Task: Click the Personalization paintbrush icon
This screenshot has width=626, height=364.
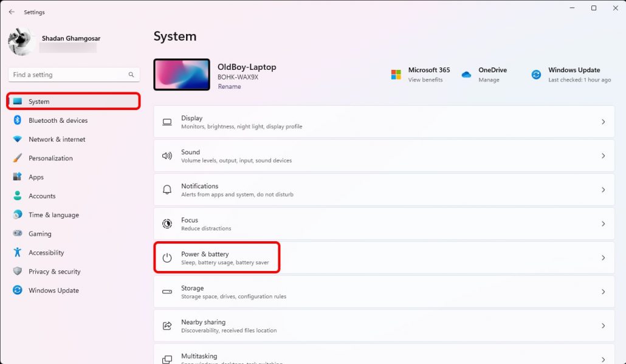Action: pyautogui.click(x=18, y=158)
